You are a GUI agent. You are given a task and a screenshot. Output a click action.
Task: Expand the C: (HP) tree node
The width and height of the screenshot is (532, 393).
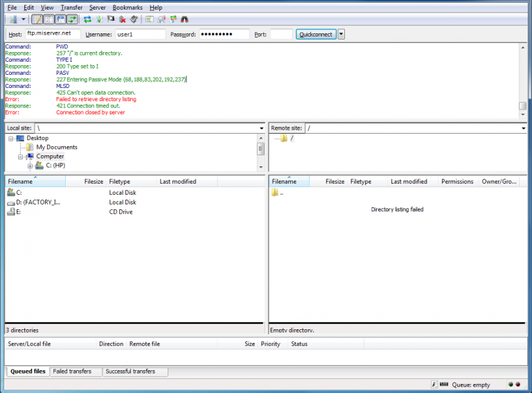click(30, 166)
